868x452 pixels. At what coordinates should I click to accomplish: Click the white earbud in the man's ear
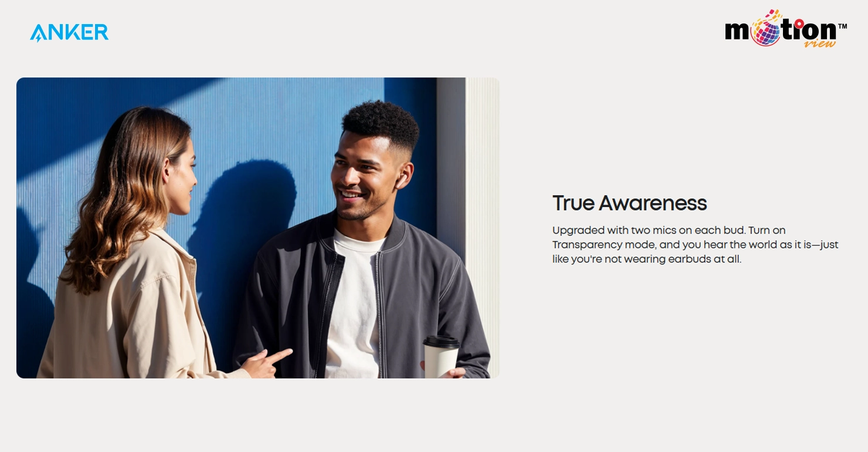(x=401, y=178)
